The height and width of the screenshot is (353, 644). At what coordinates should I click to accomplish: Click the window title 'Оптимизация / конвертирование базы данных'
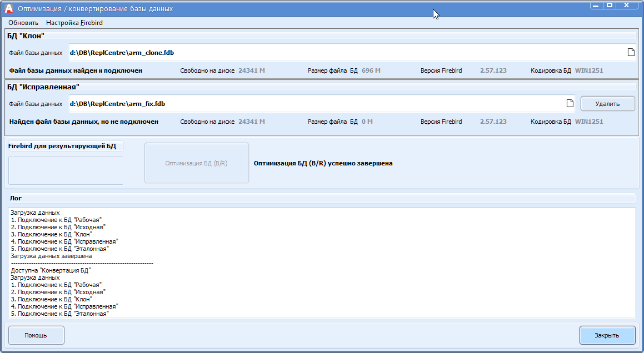point(95,9)
